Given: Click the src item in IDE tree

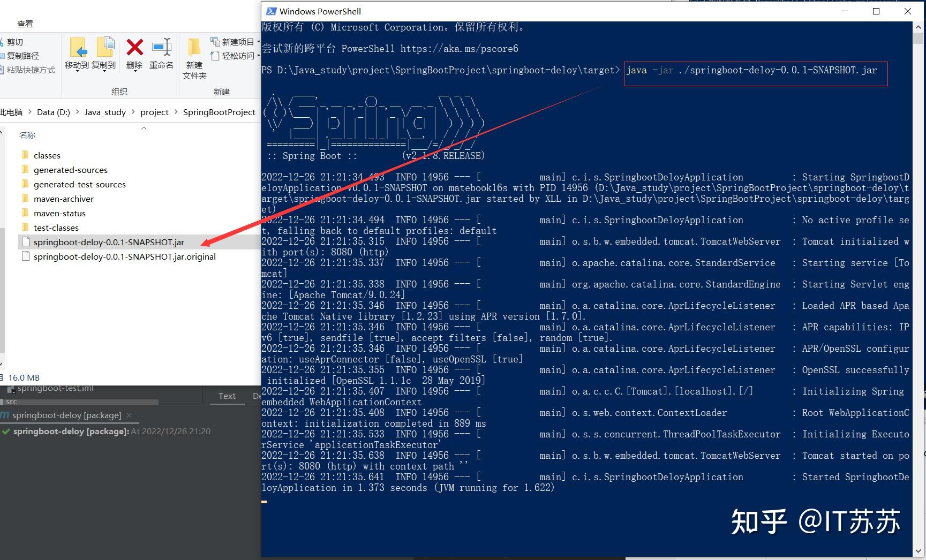Looking at the screenshot, I should tap(11, 401).
